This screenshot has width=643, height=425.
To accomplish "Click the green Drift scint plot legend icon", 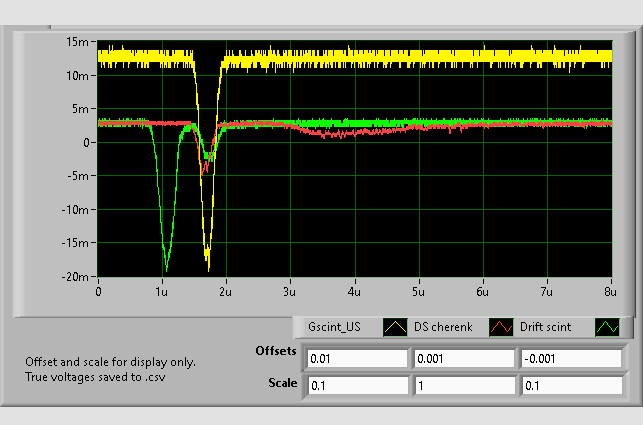I will (x=608, y=327).
